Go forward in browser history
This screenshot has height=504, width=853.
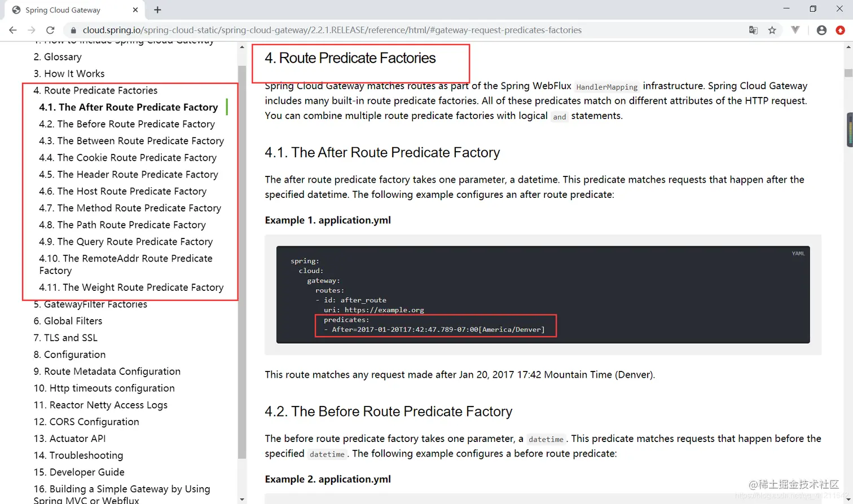(32, 30)
